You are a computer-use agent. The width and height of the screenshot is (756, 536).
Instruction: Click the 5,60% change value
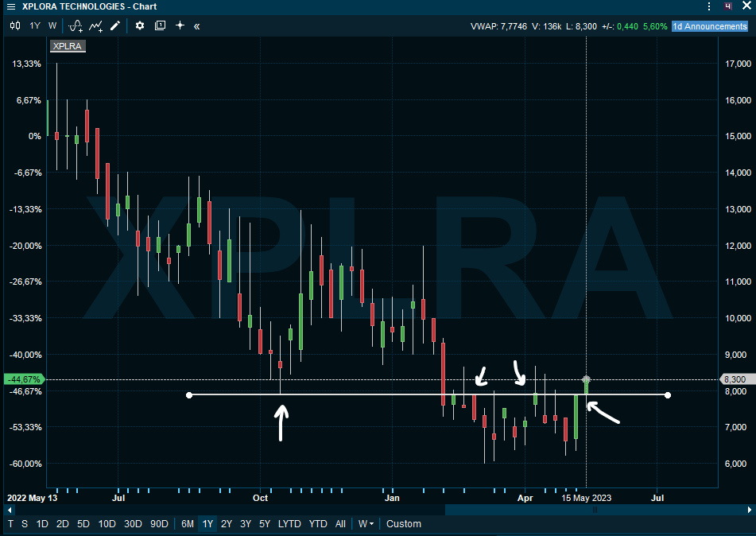coord(655,26)
